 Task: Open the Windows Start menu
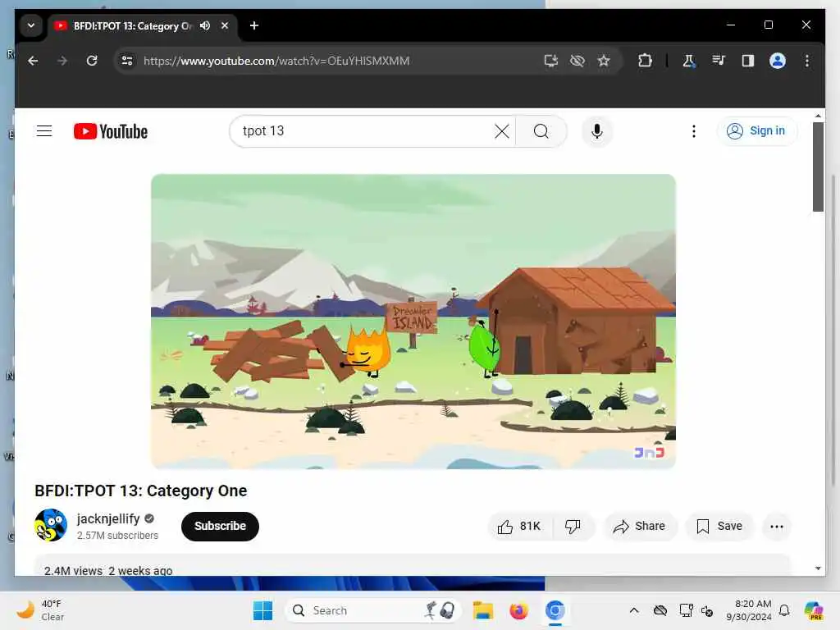click(262, 610)
